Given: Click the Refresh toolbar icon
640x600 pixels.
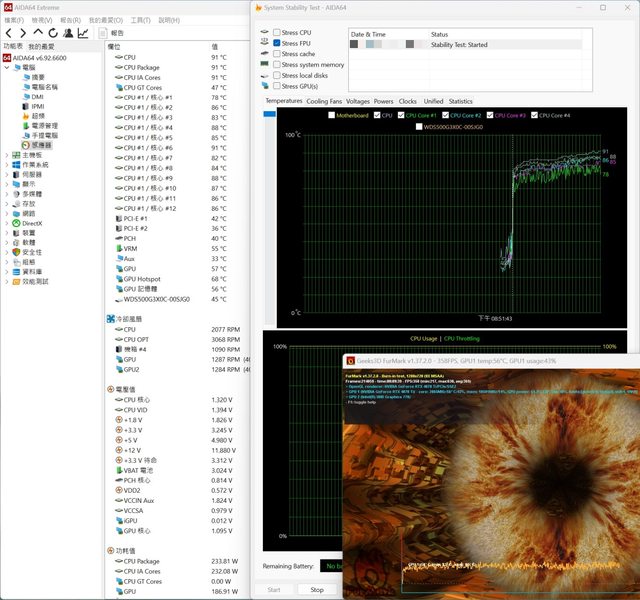Looking at the screenshot, I should click(x=53, y=32).
